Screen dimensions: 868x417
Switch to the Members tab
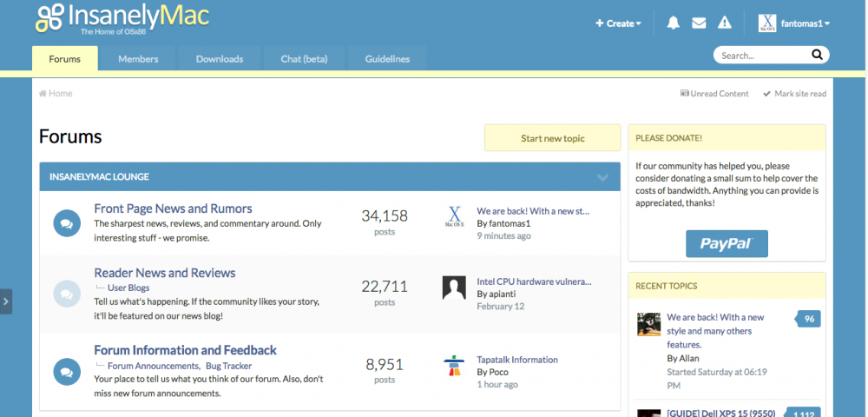tap(138, 59)
